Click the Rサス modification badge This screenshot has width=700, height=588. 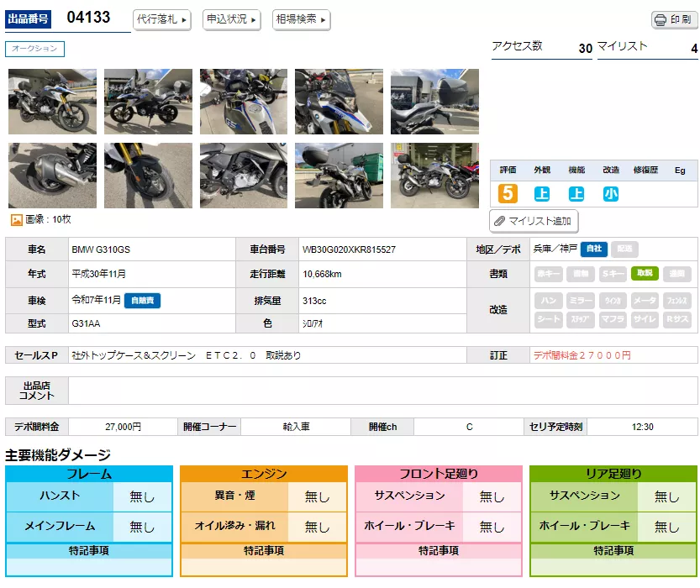click(x=676, y=319)
